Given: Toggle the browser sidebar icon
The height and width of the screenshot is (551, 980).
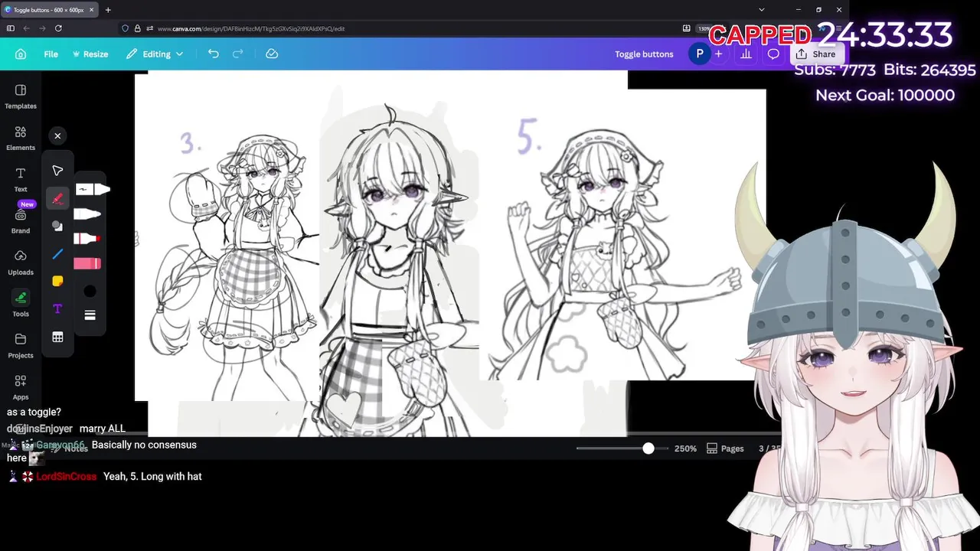Looking at the screenshot, I should [x=10, y=28].
